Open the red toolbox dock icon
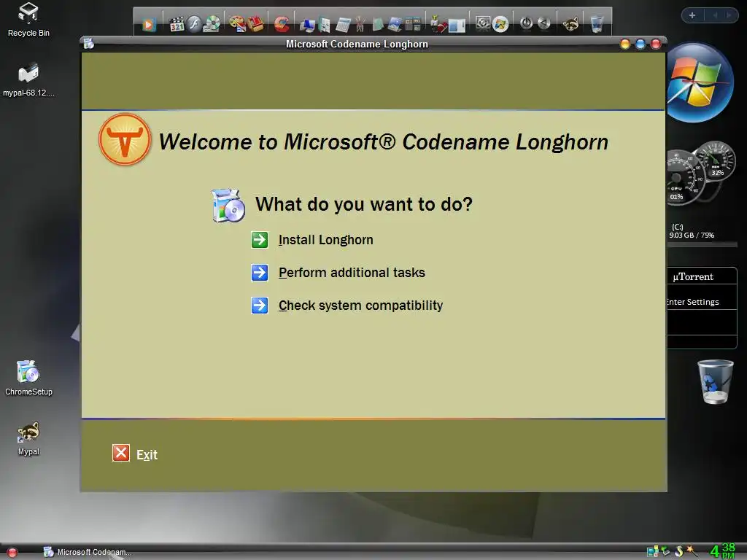This screenshot has height=560, width=747. (256, 24)
